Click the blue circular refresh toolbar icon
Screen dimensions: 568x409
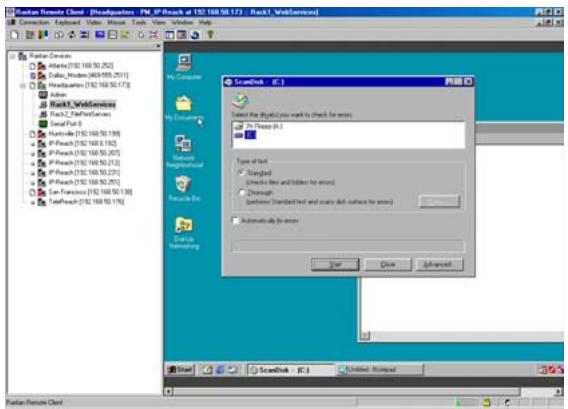click(195, 35)
